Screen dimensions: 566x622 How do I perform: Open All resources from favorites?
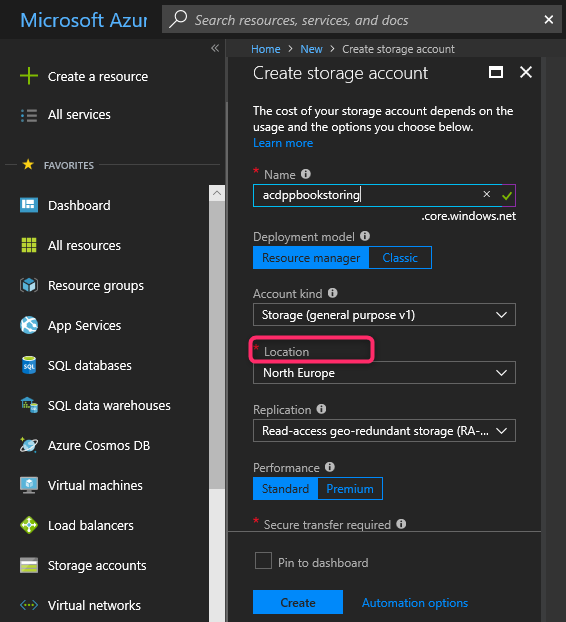coord(84,246)
